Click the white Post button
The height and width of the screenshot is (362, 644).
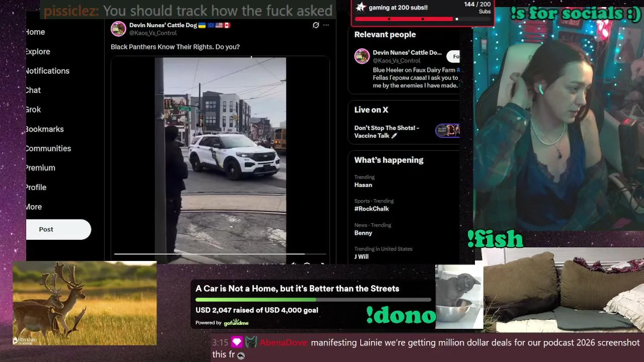coord(58,229)
